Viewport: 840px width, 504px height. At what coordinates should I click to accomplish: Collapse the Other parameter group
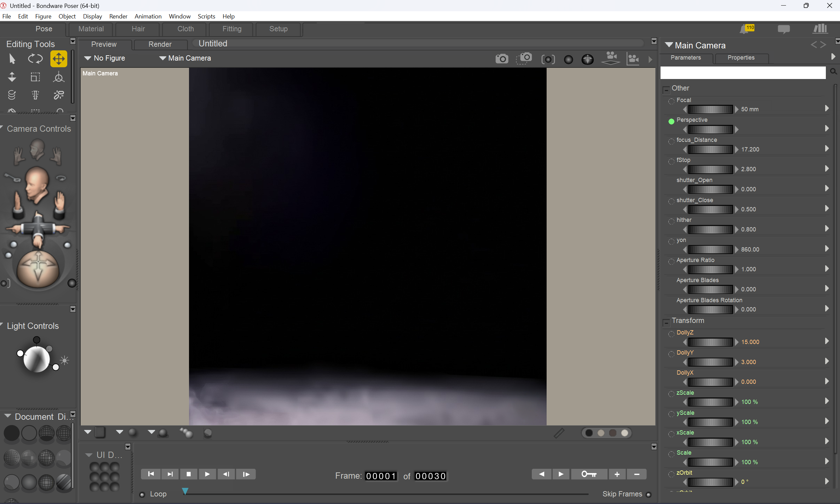[x=666, y=90]
